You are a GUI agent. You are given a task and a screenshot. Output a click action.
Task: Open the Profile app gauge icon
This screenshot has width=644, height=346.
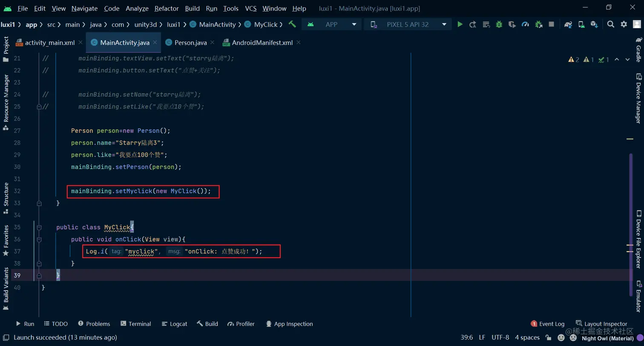pyautogui.click(x=525, y=25)
